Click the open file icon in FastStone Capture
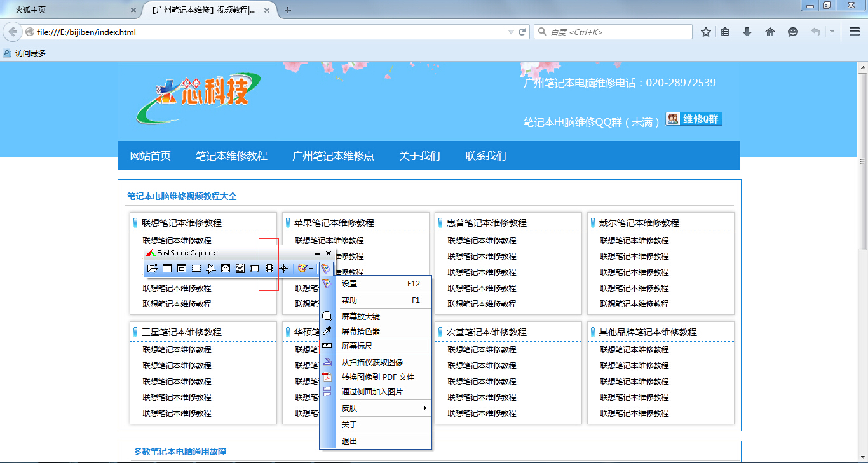The width and height of the screenshot is (868, 463). pos(152,269)
